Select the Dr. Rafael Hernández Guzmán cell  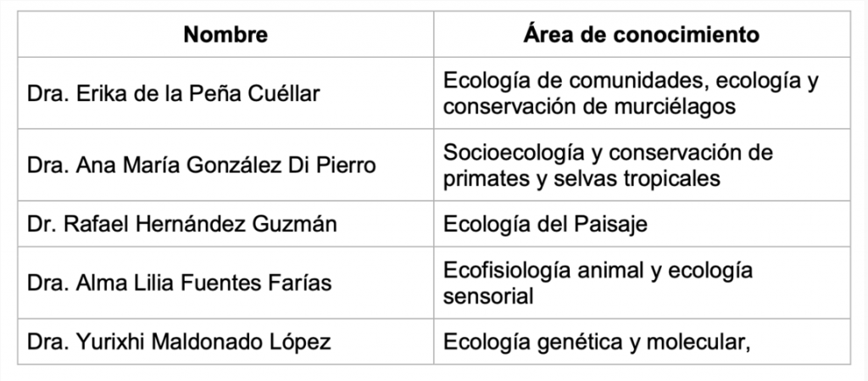click(225, 224)
